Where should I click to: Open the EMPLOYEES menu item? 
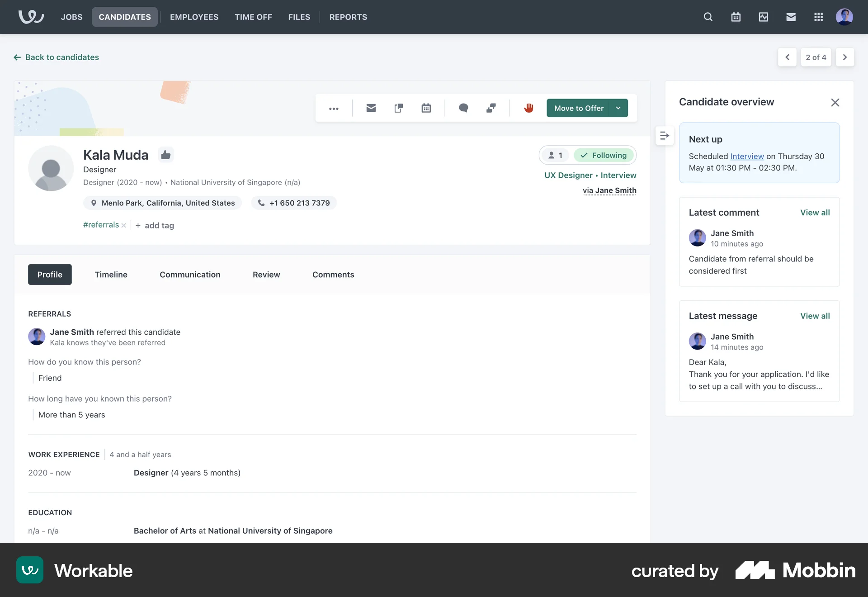click(x=194, y=17)
